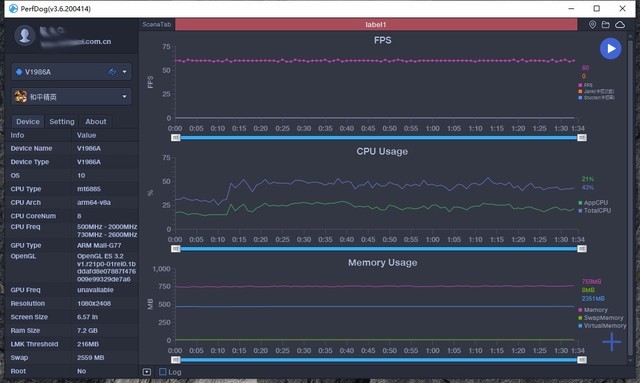
Task: Select the Device Name row
Action: (x=72, y=149)
